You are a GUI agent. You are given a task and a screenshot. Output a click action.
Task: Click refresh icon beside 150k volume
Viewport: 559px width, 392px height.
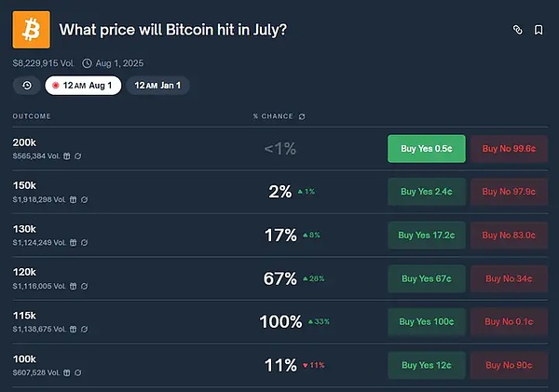[84, 199]
